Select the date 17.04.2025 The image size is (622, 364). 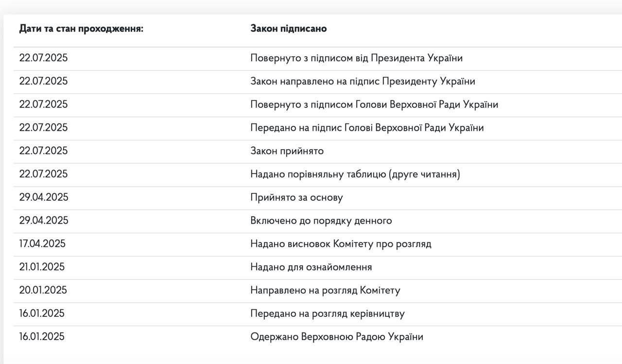coord(42,244)
